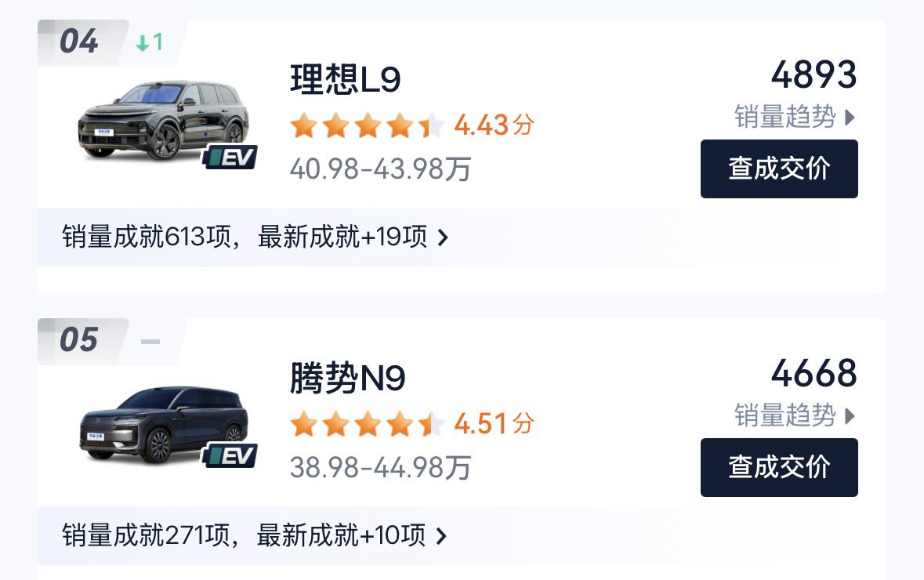Click the price range 38.98-44.98万
Screen dimensions: 924x580
(x=379, y=467)
